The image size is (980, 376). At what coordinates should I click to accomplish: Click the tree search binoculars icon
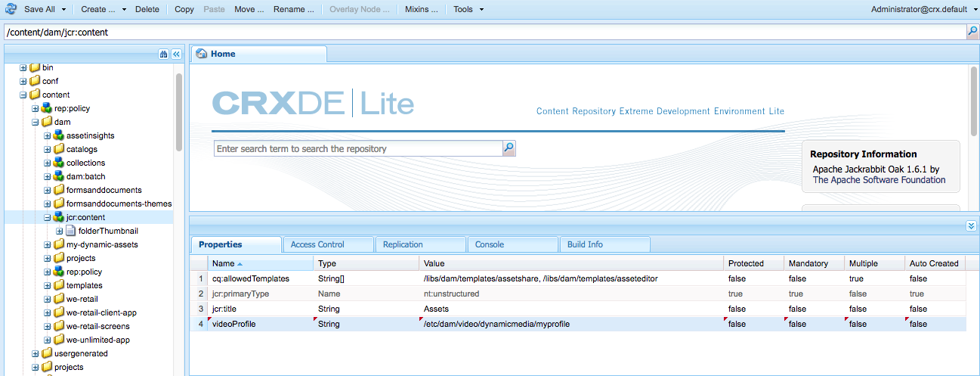[x=163, y=54]
